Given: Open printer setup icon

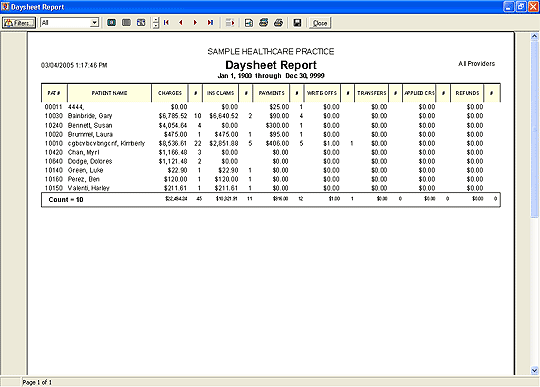Looking at the screenshot, I should [263, 23].
